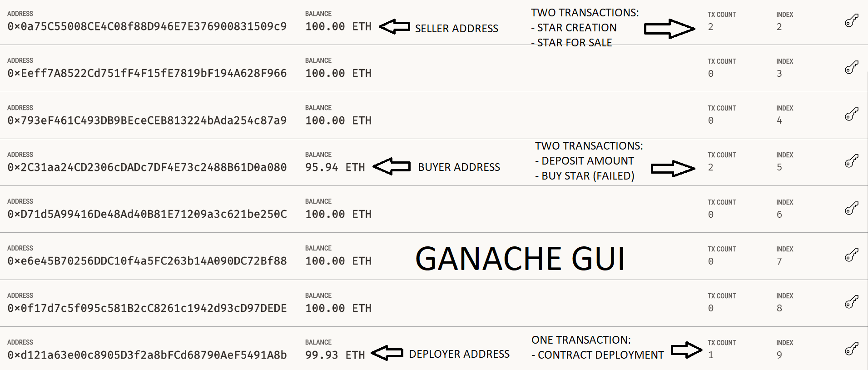Show private key for index 3 account
The height and width of the screenshot is (370, 868).
point(851,67)
